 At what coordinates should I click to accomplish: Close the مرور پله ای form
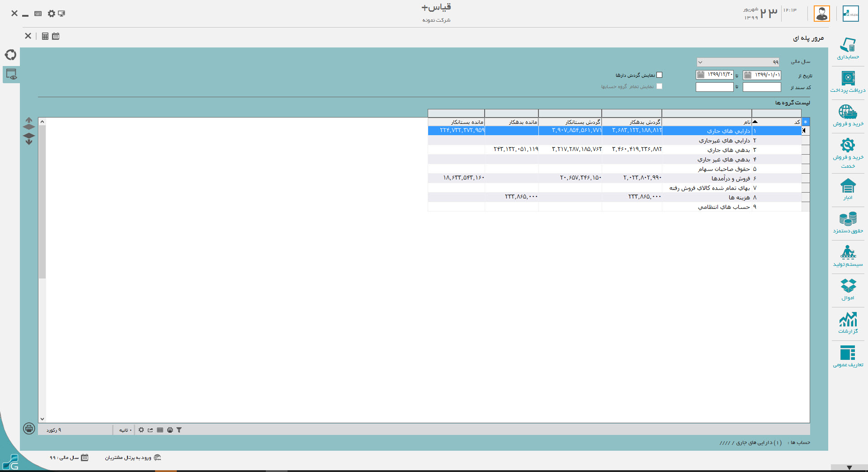coord(28,36)
